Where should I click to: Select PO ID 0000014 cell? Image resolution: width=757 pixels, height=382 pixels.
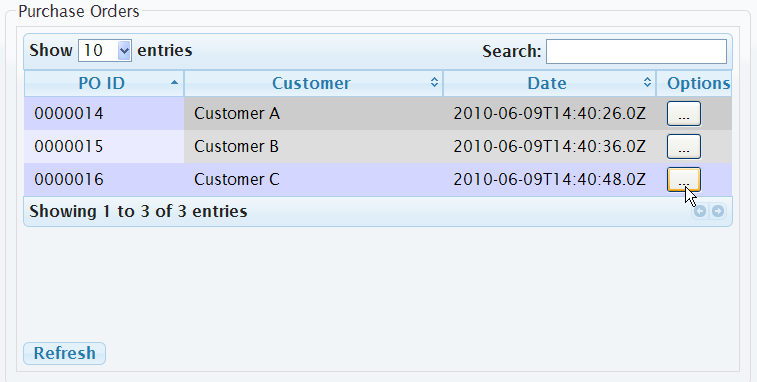104,113
